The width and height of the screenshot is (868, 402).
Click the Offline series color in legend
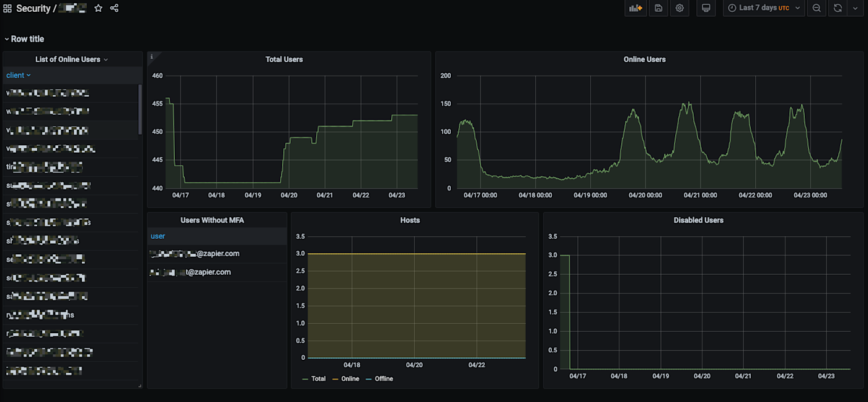pyautogui.click(x=369, y=379)
